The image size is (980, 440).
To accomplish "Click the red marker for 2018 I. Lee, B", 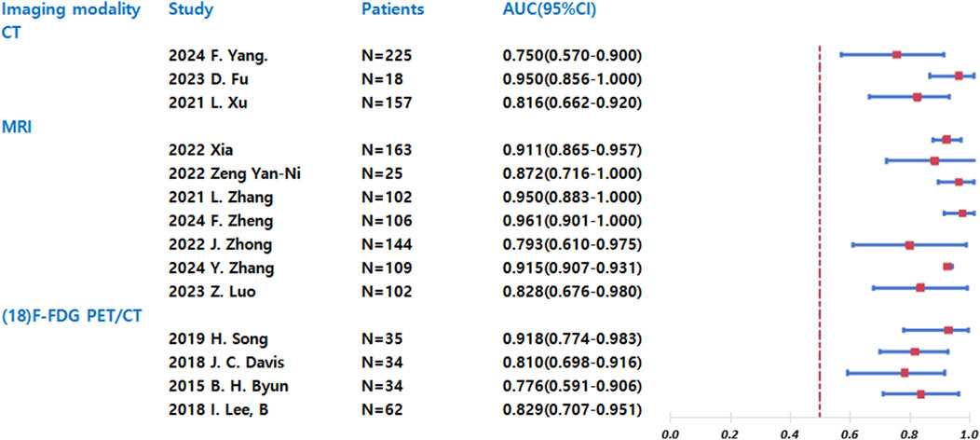I will (x=920, y=394).
